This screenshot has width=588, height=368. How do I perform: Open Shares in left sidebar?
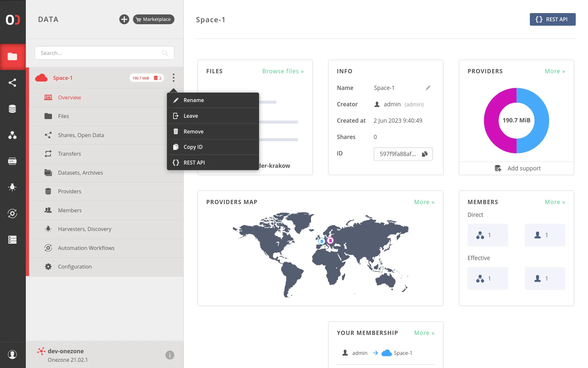12,83
